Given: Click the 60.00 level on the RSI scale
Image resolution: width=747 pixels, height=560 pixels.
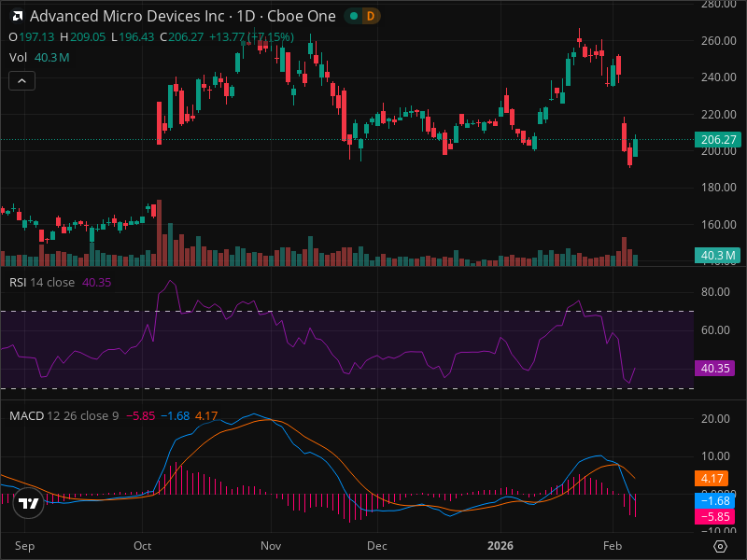Looking at the screenshot, I should pyautogui.click(x=715, y=330).
